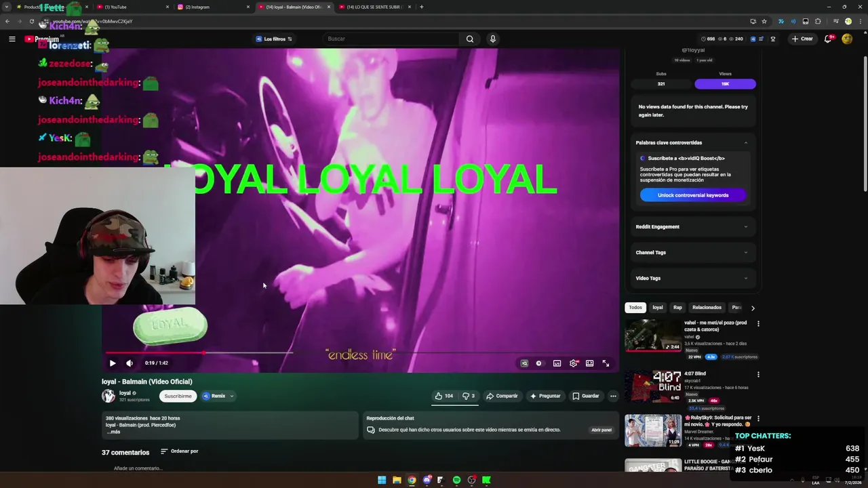The width and height of the screenshot is (868, 488).
Task: Expand the Video Tags section
Action: coord(692,278)
